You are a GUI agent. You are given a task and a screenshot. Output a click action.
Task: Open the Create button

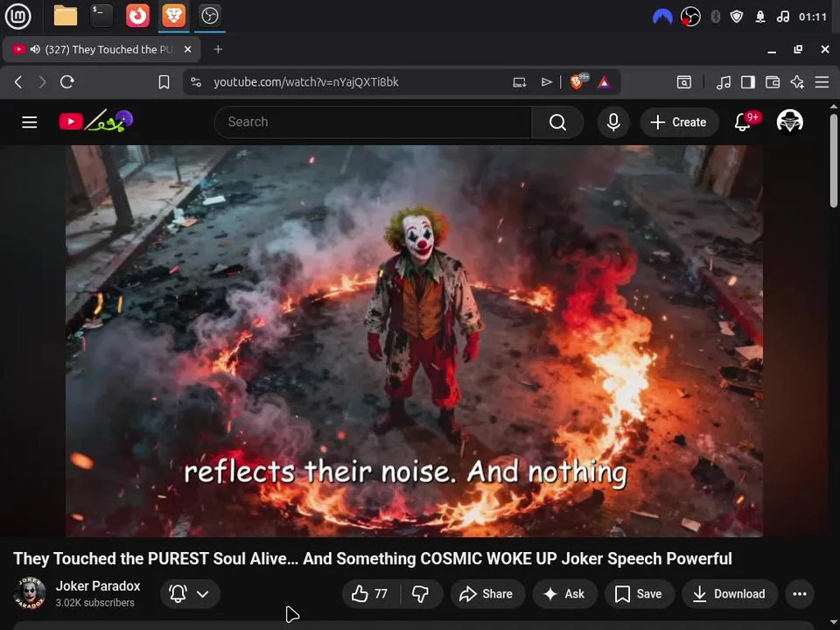678,122
